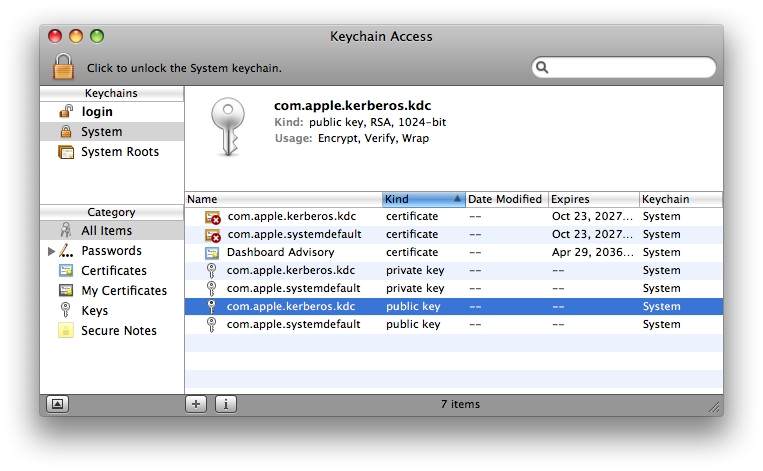The width and height of the screenshot is (763, 471).
Task: Click the padlock to unlock System keychain
Action: [x=64, y=67]
